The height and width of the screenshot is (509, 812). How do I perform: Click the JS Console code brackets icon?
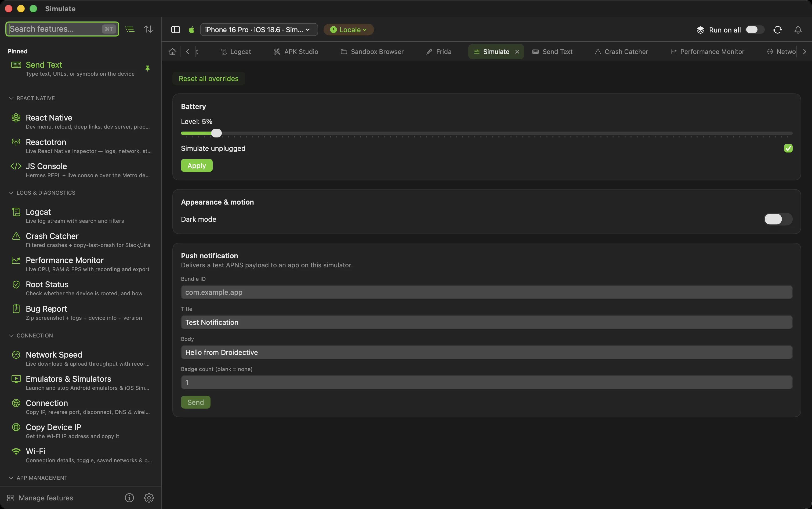click(x=16, y=166)
